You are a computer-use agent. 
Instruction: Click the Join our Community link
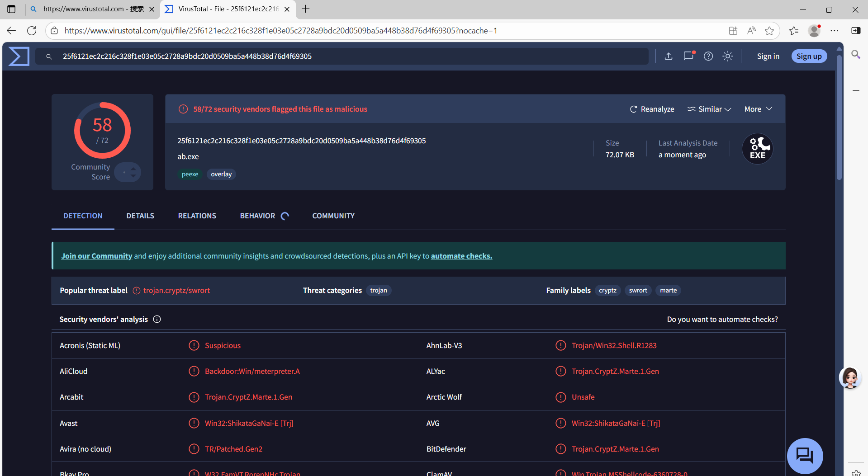pyautogui.click(x=97, y=256)
